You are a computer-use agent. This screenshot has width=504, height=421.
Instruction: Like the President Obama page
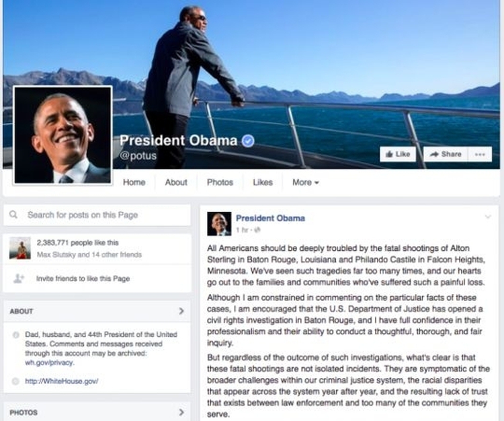click(x=398, y=155)
